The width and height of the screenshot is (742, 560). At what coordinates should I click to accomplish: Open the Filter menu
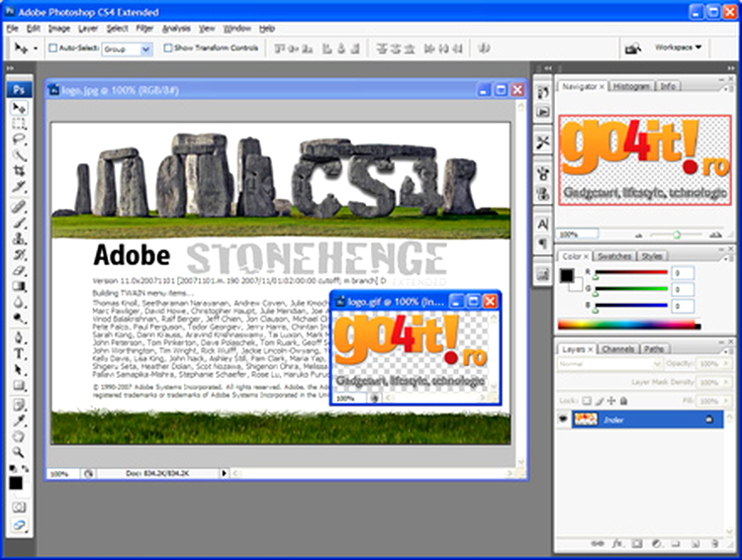tap(144, 29)
